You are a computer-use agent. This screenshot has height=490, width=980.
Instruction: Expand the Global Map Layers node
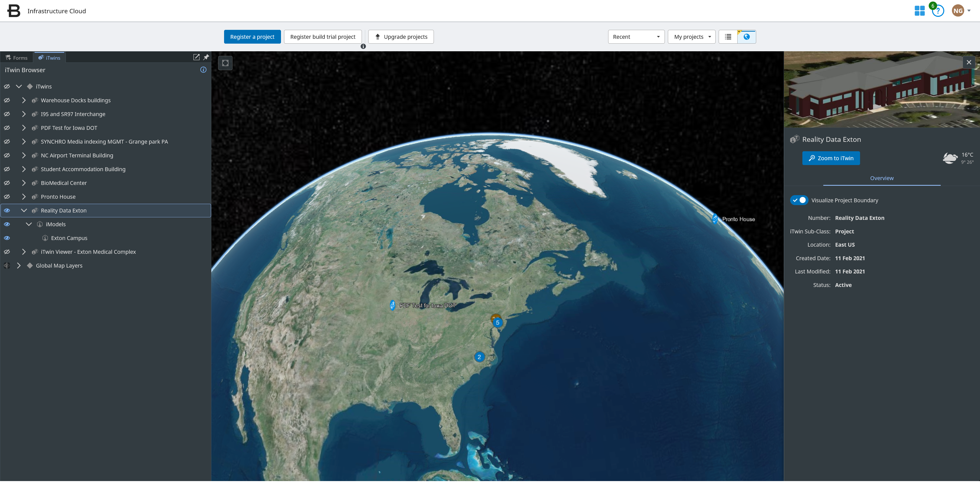click(19, 265)
